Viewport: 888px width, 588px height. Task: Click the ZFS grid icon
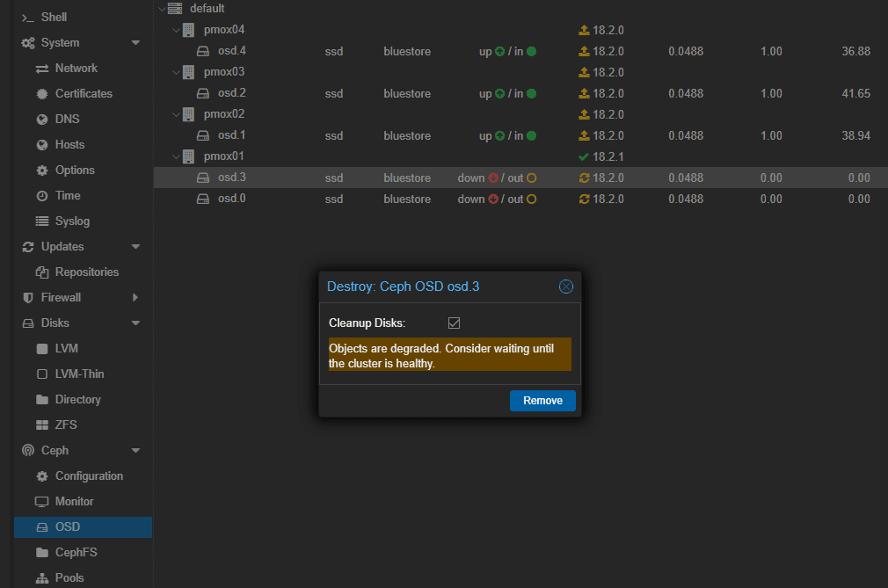coord(42,425)
